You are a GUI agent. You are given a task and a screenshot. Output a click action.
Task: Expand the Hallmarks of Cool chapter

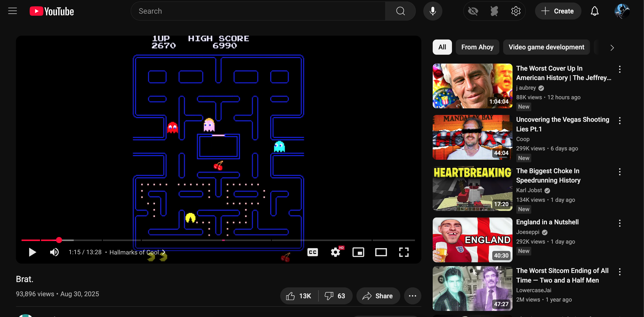(x=137, y=252)
